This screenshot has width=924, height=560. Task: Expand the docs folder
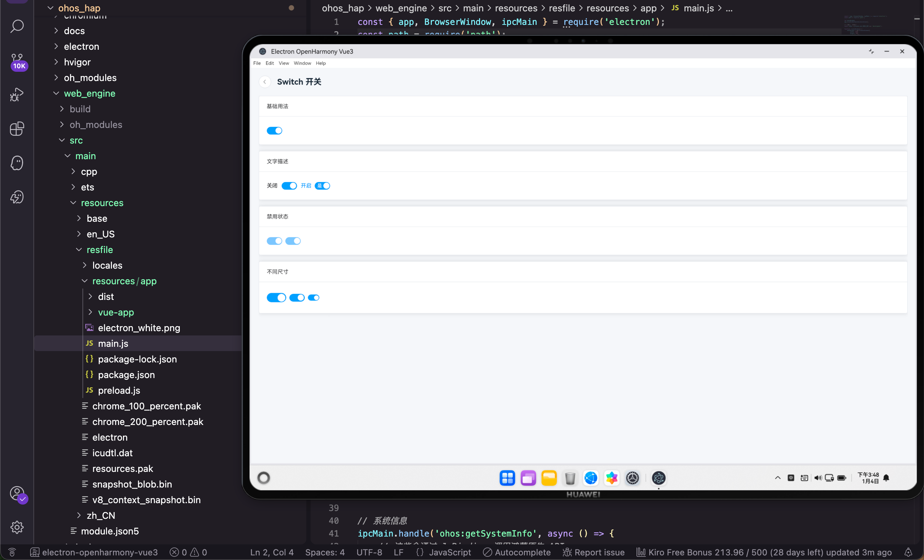74,31
